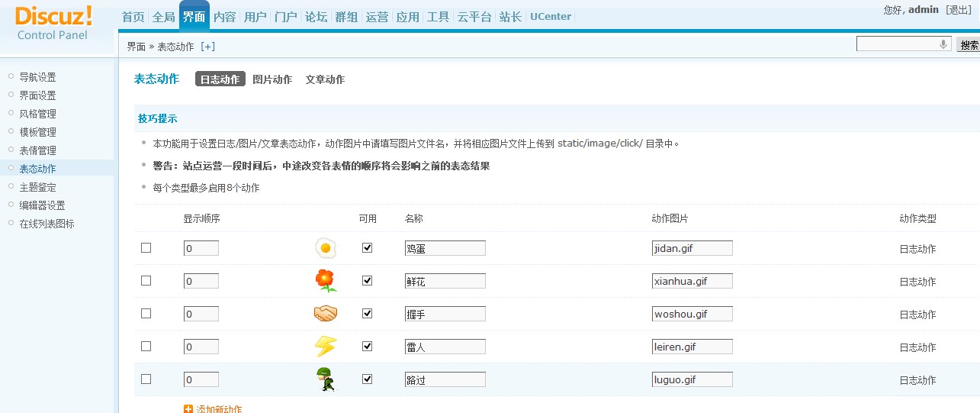Click the name field containing 雷人
980x413 pixels.
point(445,347)
